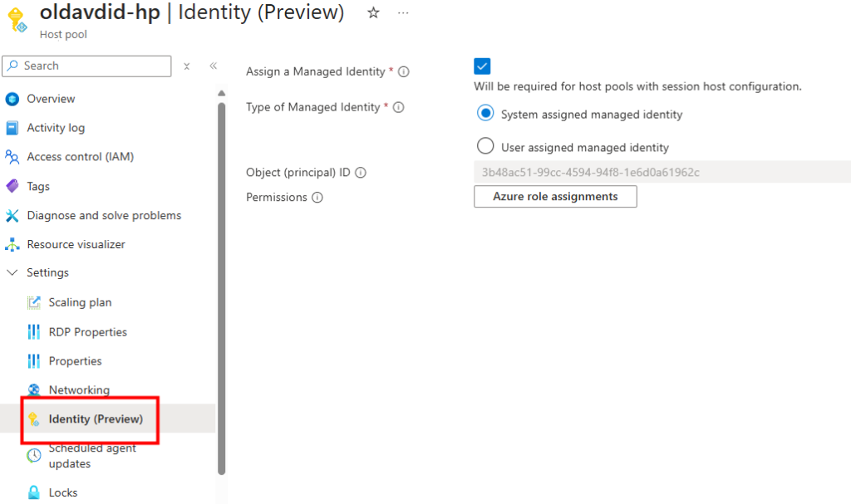Open RDP Properties menu item
Screen dimensions: 851x504
[x=87, y=332]
